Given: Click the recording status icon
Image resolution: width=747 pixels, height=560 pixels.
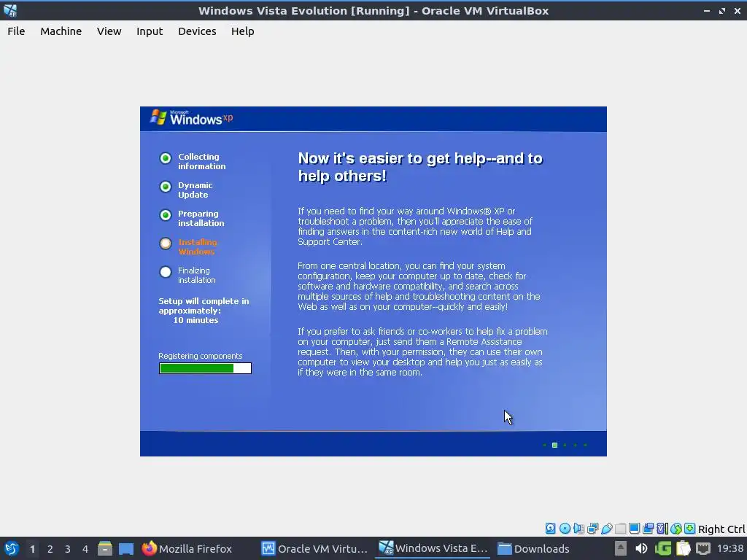Looking at the screenshot, I should (648, 528).
